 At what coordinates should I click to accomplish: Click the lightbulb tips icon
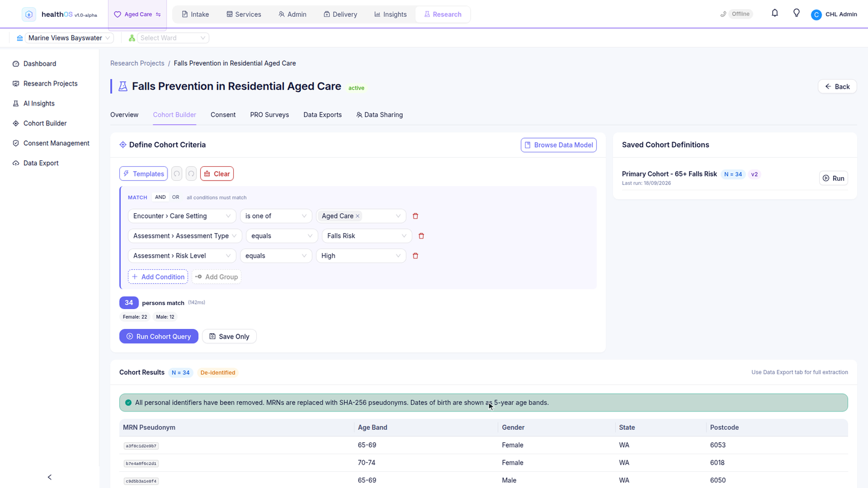tap(796, 13)
